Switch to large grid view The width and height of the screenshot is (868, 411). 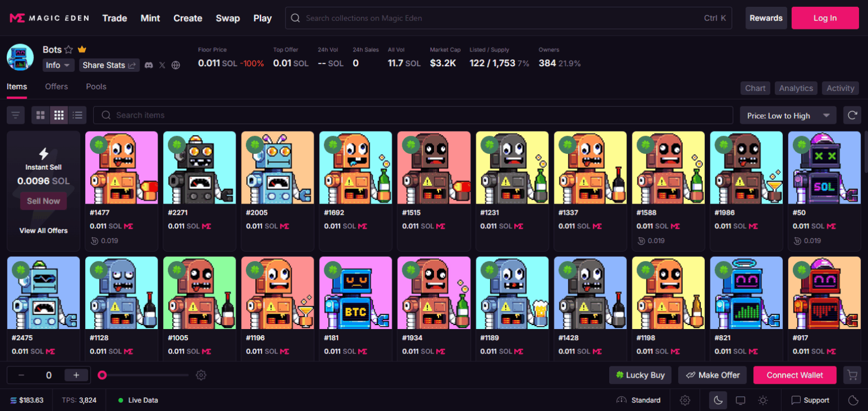coord(40,115)
